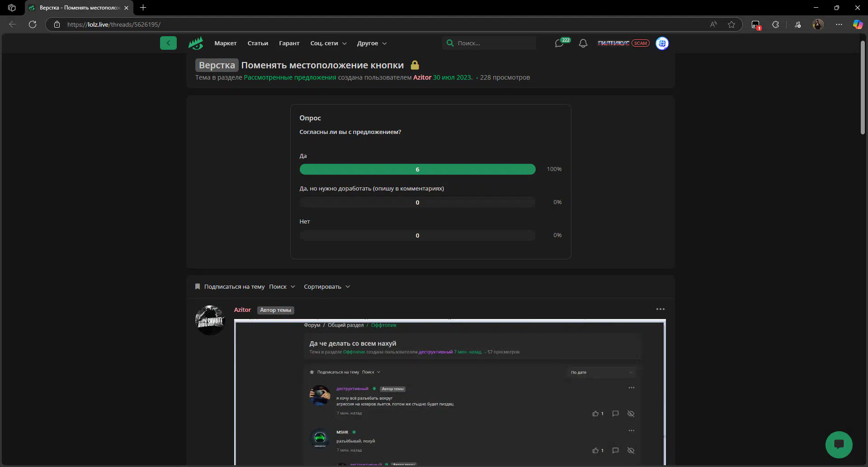Click the 228 просмотров text
868x467 pixels.
(505, 77)
